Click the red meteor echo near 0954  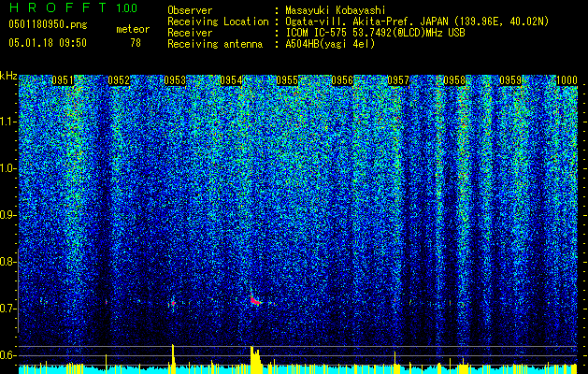(x=255, y=300)
